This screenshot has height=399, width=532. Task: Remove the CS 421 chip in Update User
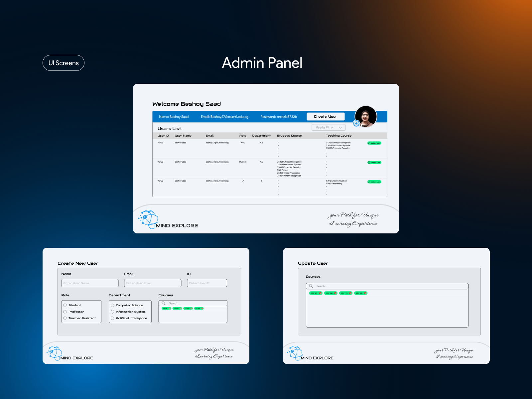(320, 293)
